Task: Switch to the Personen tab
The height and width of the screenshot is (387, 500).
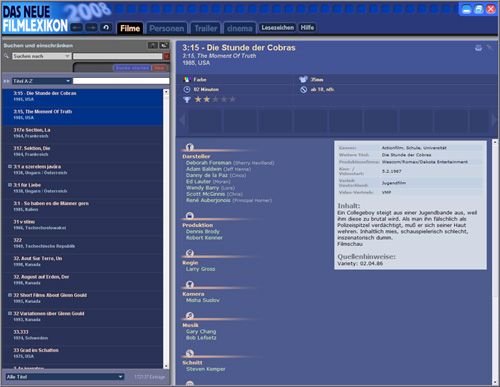Action: (x=167, y=29)
